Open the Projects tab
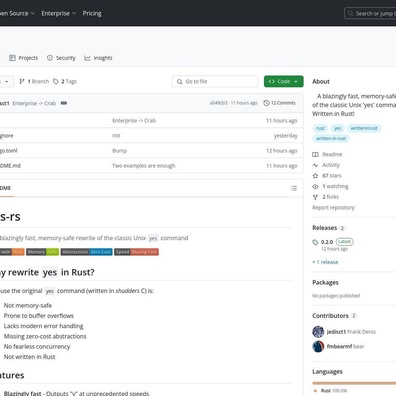Screen dimensions: 396x396 [24, 58]
